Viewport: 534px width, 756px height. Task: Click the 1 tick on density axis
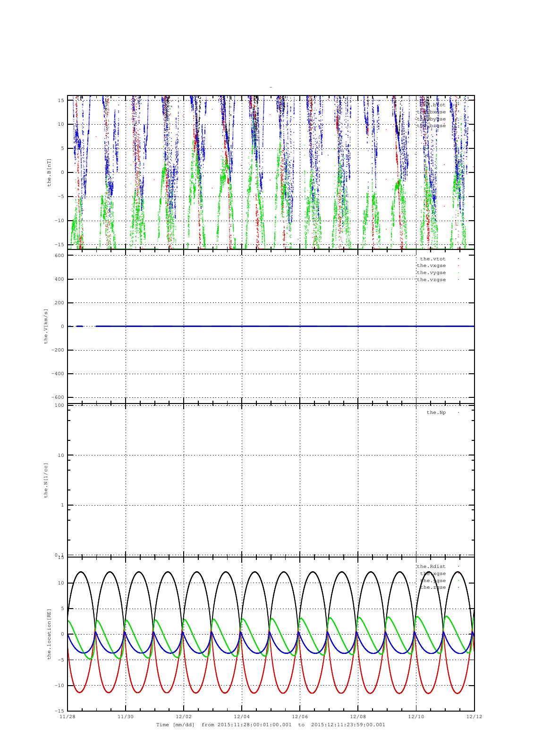62,505
